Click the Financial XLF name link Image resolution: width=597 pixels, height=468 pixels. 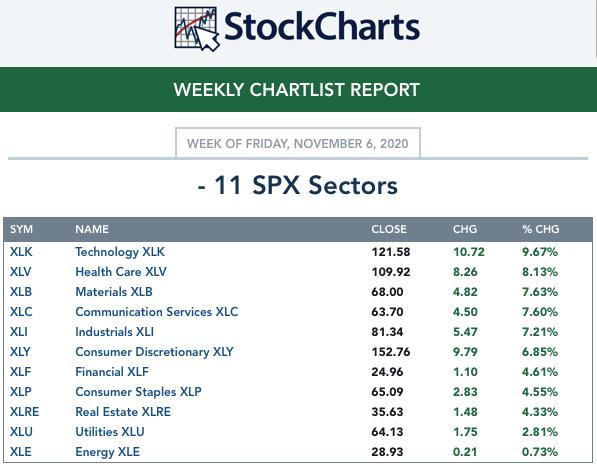tap(112, 372)
